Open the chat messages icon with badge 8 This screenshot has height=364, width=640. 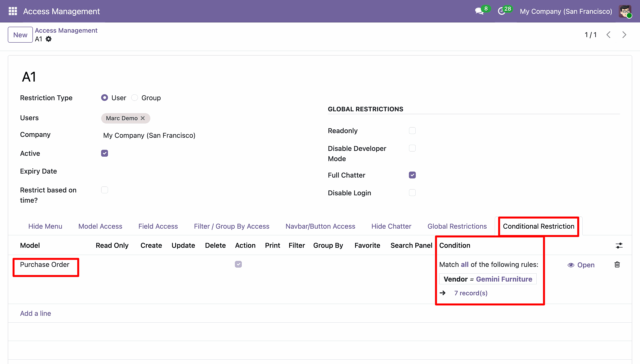(x=480, y=11)
